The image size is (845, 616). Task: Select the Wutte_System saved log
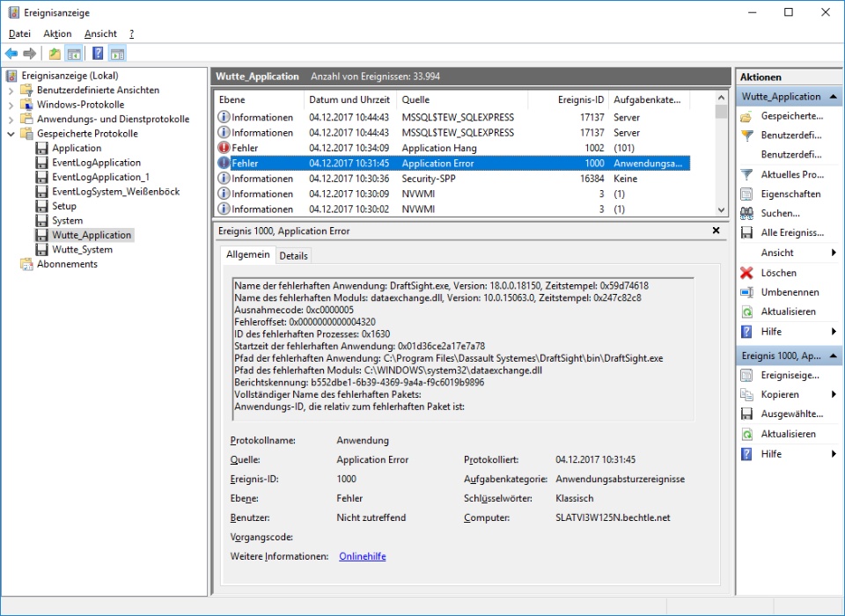tap(82, 250)
